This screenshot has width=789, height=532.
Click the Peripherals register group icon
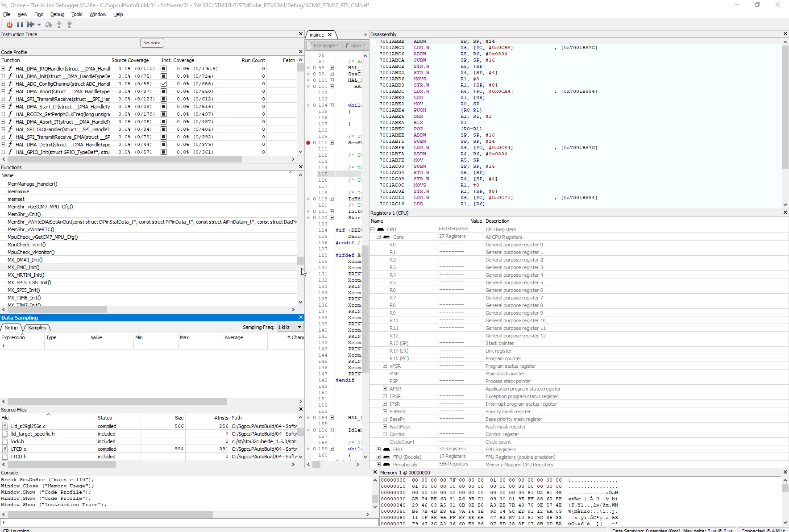coord(387,465)
